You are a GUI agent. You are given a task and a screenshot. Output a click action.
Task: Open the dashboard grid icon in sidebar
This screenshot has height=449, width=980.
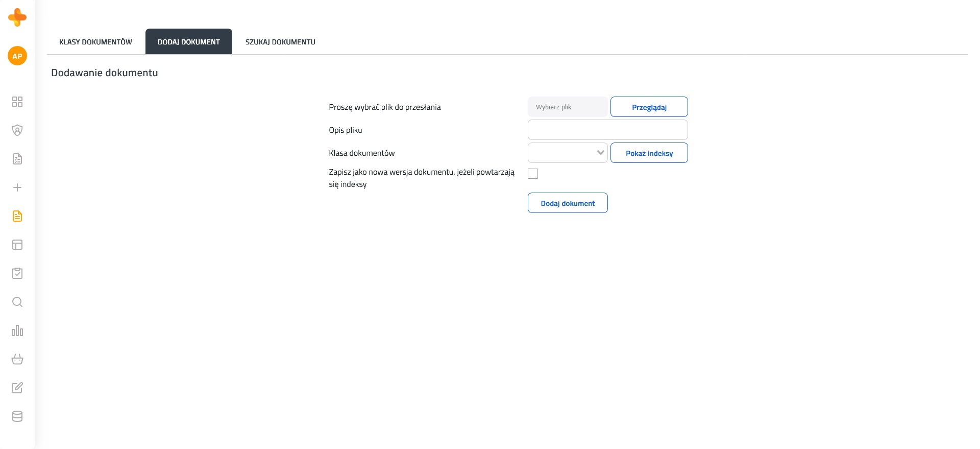point(17,102)
